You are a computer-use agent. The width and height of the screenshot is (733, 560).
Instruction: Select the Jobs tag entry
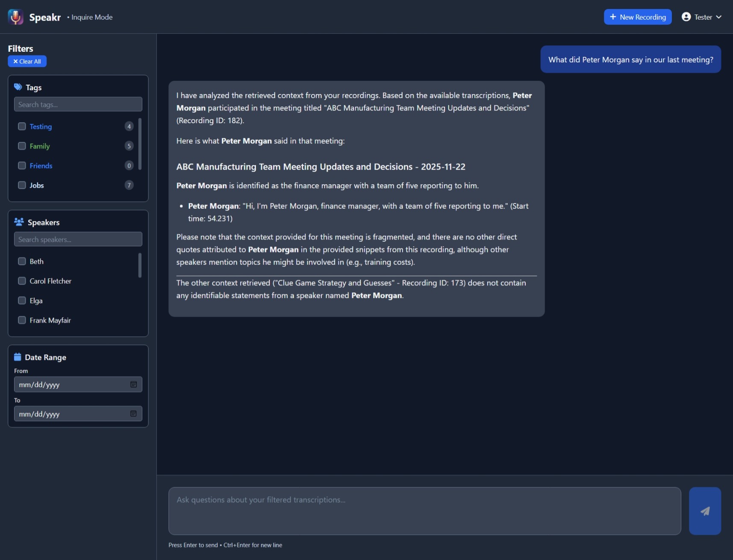(x=36, y=185)
